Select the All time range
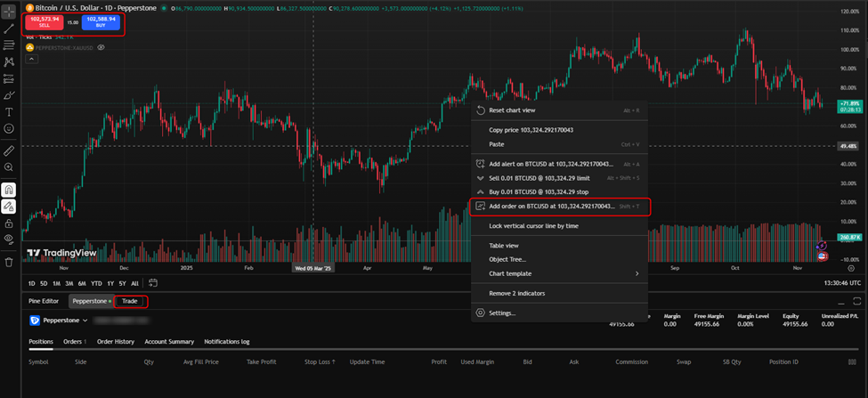Viewport: 868px width, 398px height. [x=134, y=283]
